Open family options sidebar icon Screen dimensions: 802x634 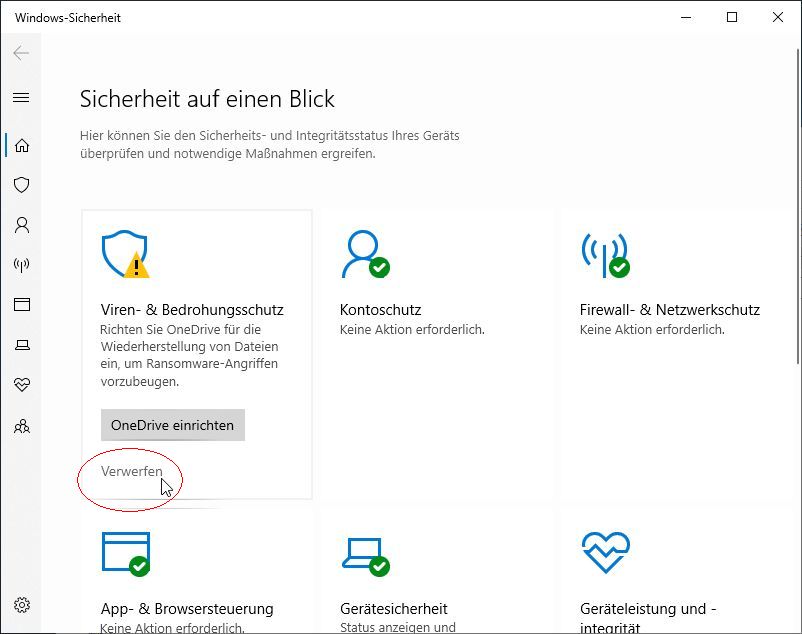21,426
